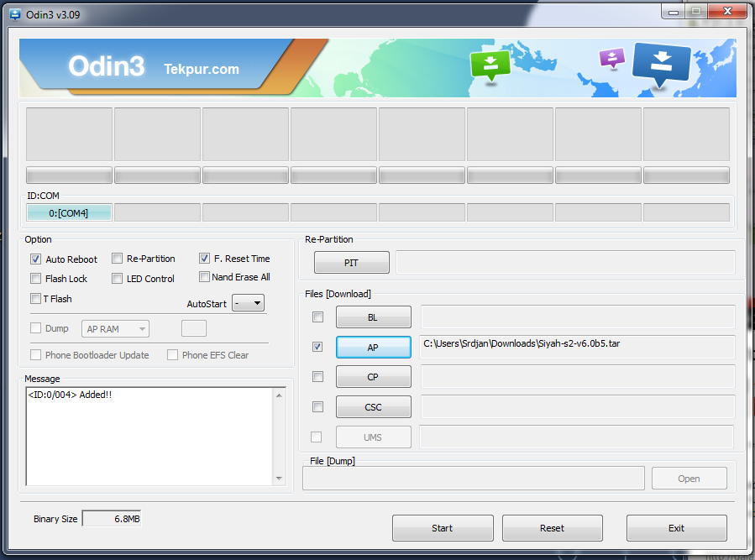755x560 pixels.
Task: Click the BL file path field
Action: pyautogui.click(x=578, y=317)
